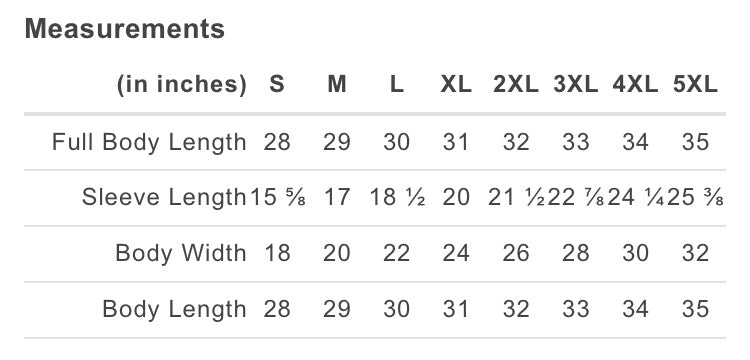Select the M size column header
The width and height of the screenshot is (750, 360).
(x=337, y=85)
